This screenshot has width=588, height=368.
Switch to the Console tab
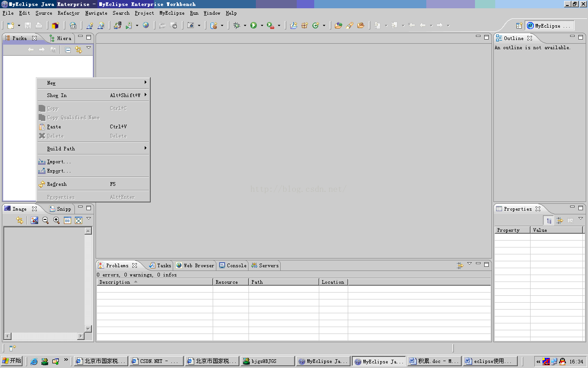tap(233, 265)
